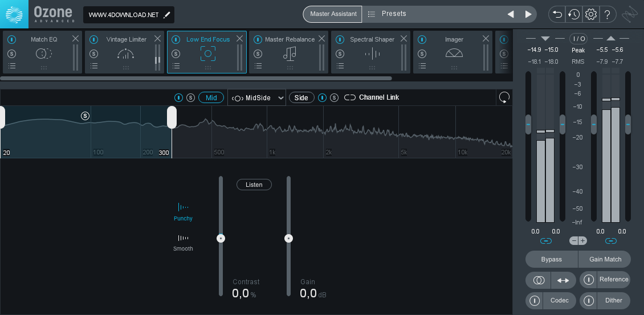Launch Master Assistant
This screenshot has width=644, height=315.
coord(333,14)
